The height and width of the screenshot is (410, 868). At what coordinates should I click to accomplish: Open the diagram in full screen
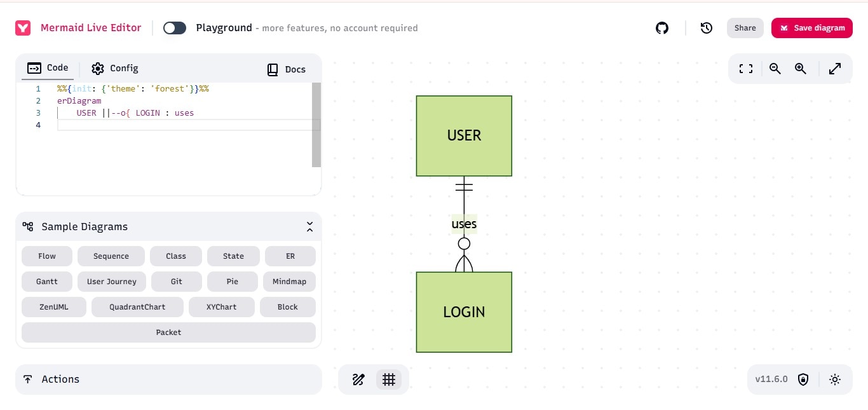click(835, 69)
